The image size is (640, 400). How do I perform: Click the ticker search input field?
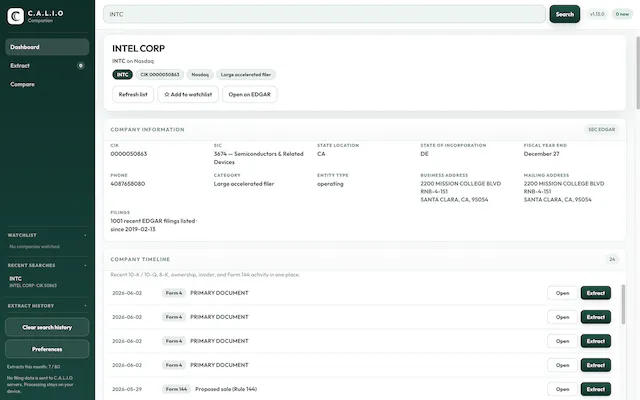[324, 14]
